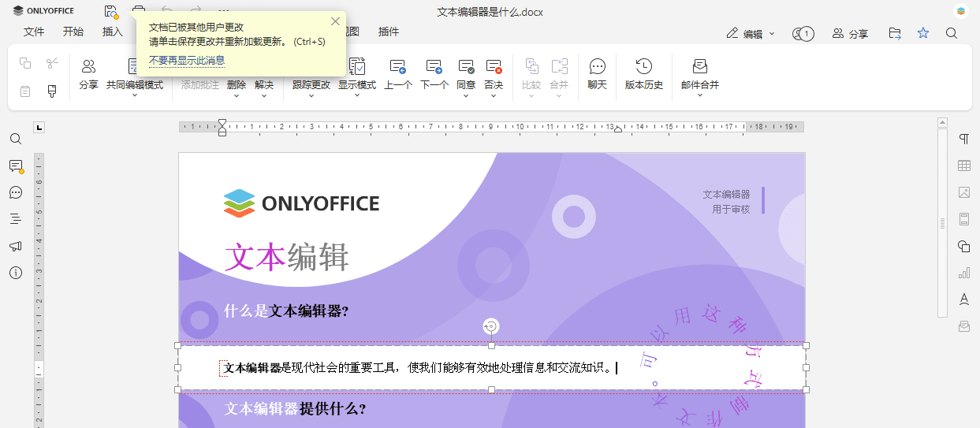
Task: Click the 不要再显示此消息 link
Action: 187,61
